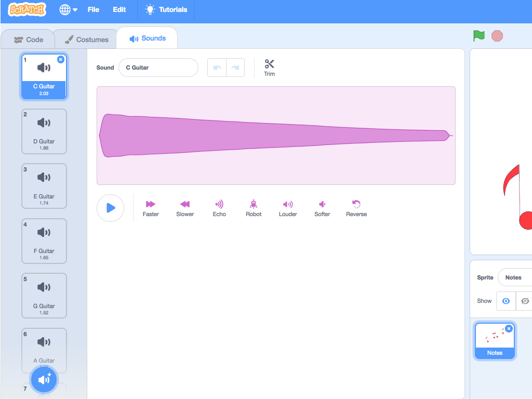The image size is (532, 399).
Task: Open the File menu
Action: click(x=94, y=9)
